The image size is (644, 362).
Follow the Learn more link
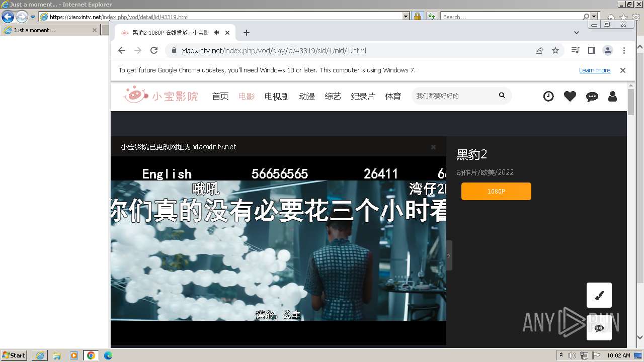click(x=595, y=70)
